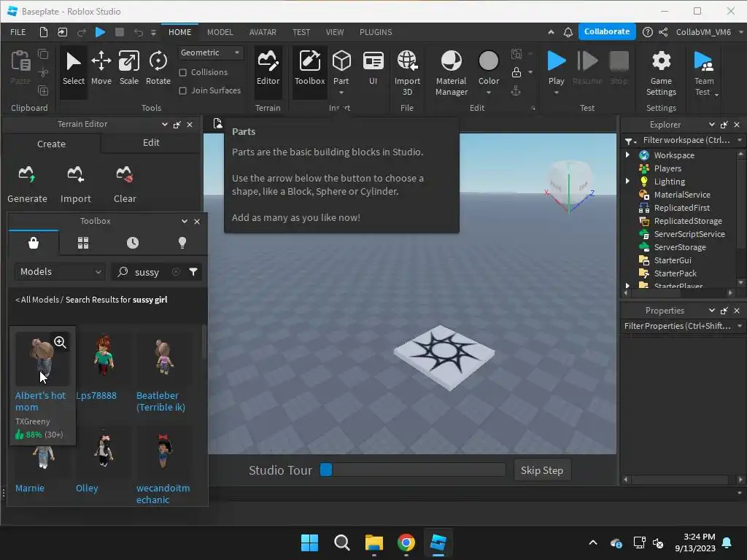Open the Models category dropdown
Screen dimensions: 747x560
pyautogui.click(x=61, y=272)
